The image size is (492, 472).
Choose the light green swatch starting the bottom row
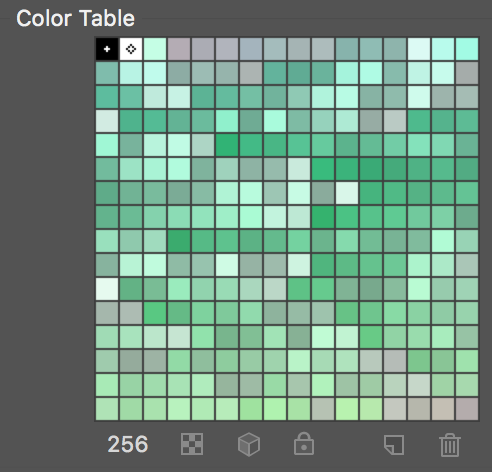point(107,409)
